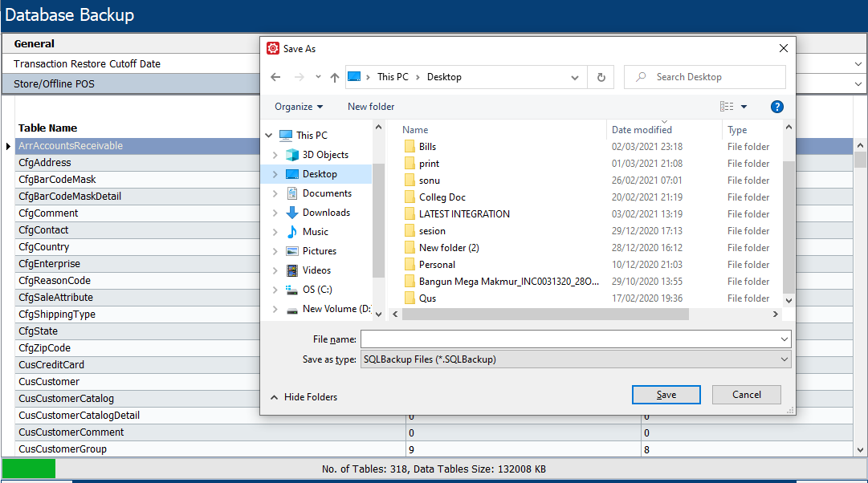Click the file list vertical scrollbar
Image resolution: width=868 pixels, height=483 pixels.
click(x=789, y=227)
